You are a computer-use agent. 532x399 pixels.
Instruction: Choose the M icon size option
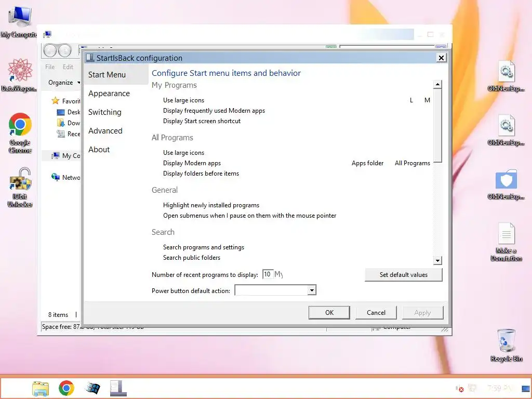[x=427, y=100]
